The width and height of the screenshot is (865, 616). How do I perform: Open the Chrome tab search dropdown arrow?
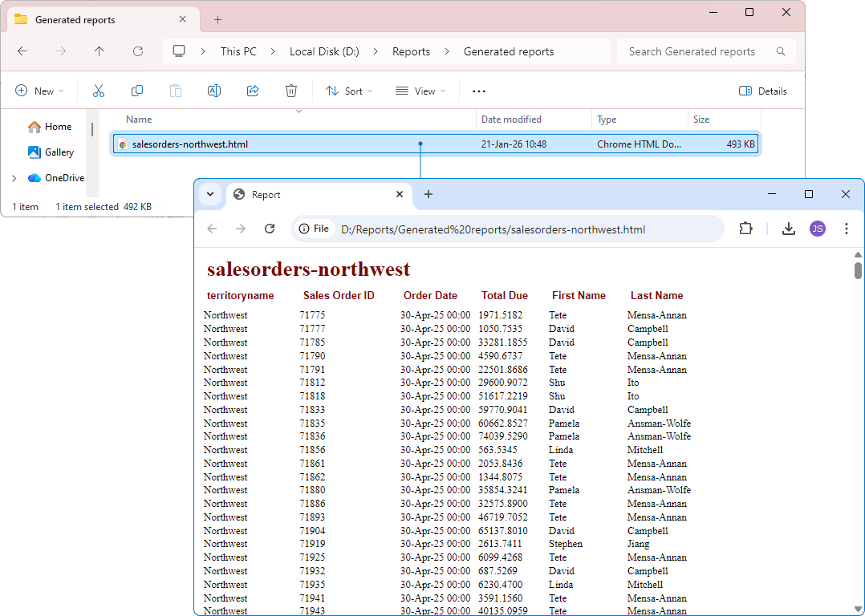[210, 194]
